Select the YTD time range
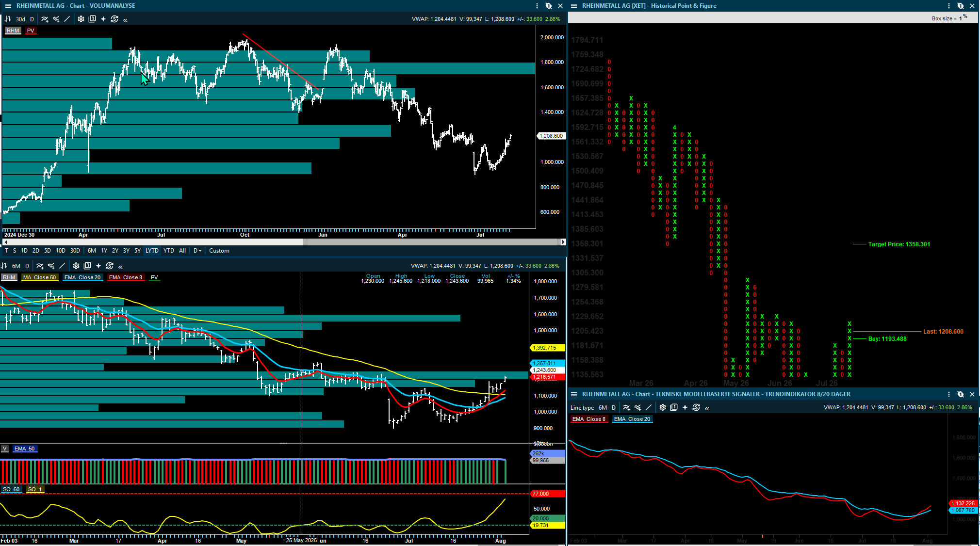This screenshot has height=546, width=980. (169, 251)
